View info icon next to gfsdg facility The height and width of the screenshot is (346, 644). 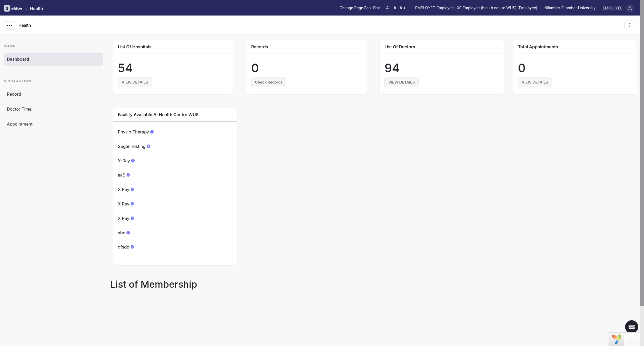[x=132, y=247]
